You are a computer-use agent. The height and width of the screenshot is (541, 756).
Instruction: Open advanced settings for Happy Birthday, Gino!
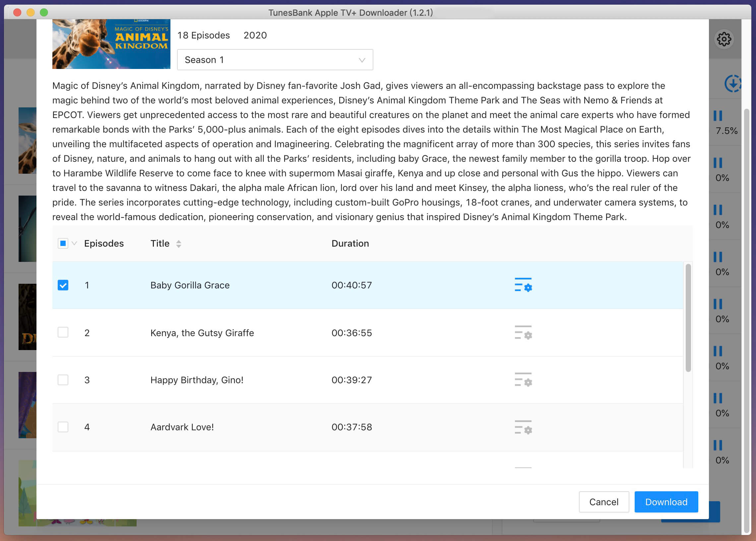(x=523, y=380)
